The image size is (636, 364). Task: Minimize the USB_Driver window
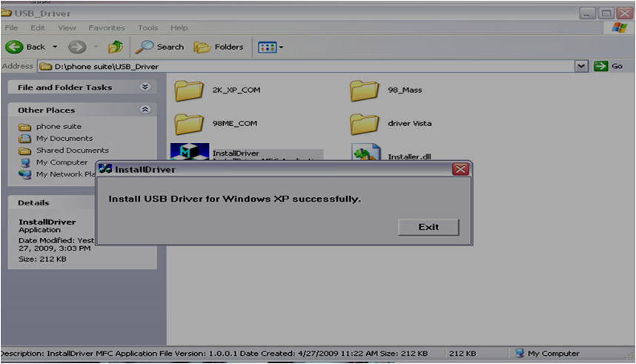tap(586, 13)
